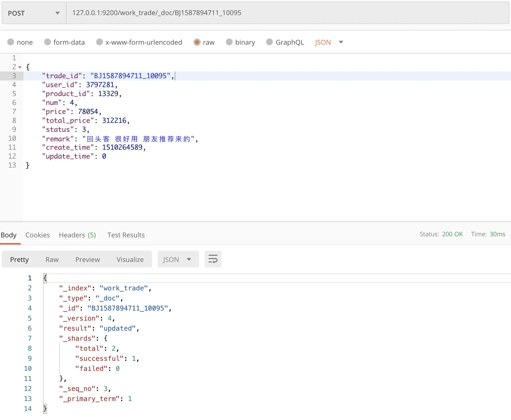The image size is (511, 420).
Task: Select the none body type
Action: 20,42
